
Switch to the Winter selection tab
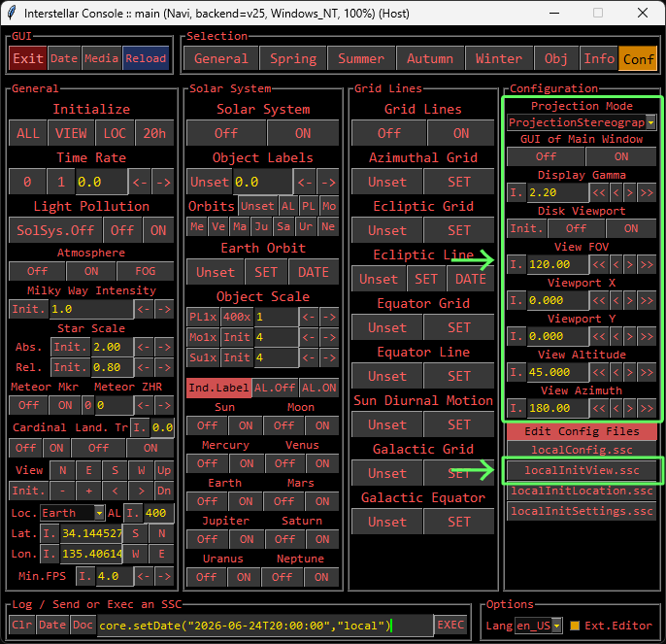coord(499,58)
